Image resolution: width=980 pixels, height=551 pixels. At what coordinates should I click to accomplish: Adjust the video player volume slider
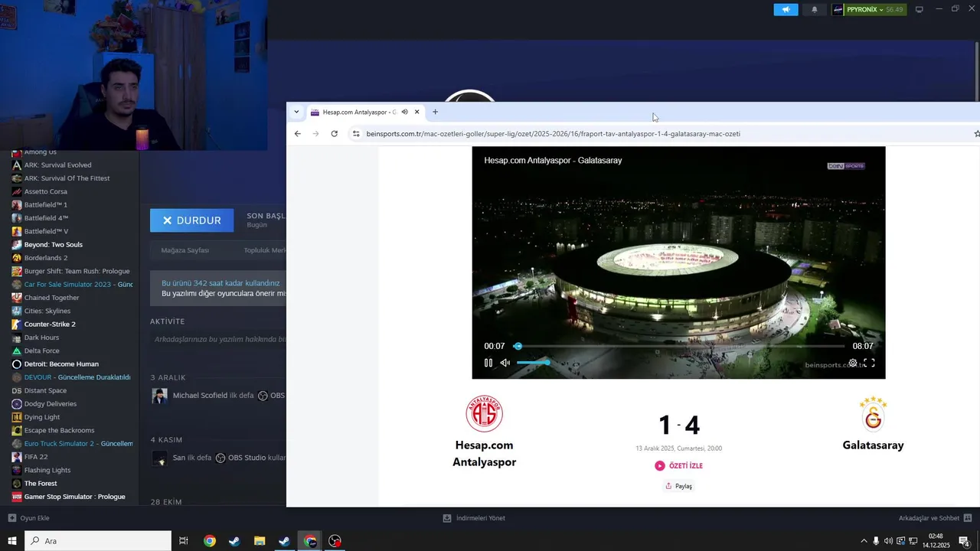click(533, 363)
